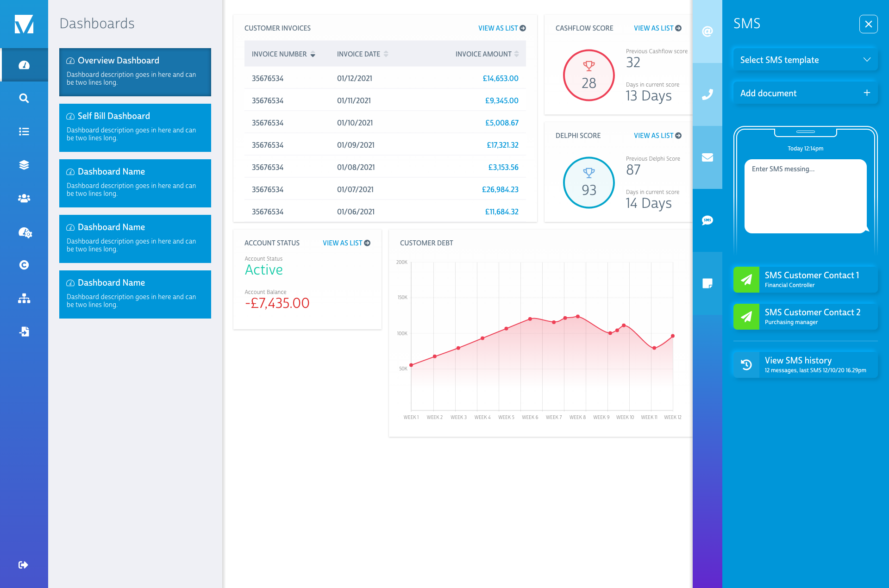Viewport: 889px width, 588px height.
Task: Expand the Select SMS template dropdown
Action: pos(805,60)
